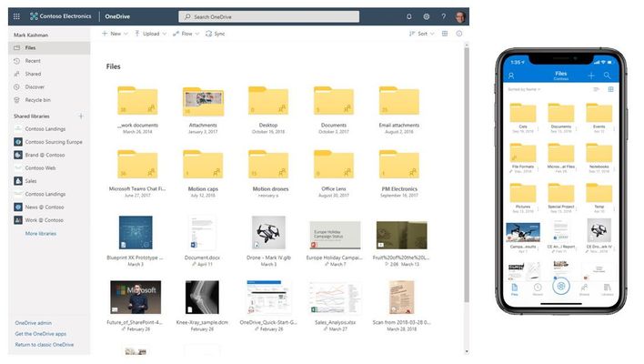
Task: Open the details info pane icon
Action: point(459,34)
